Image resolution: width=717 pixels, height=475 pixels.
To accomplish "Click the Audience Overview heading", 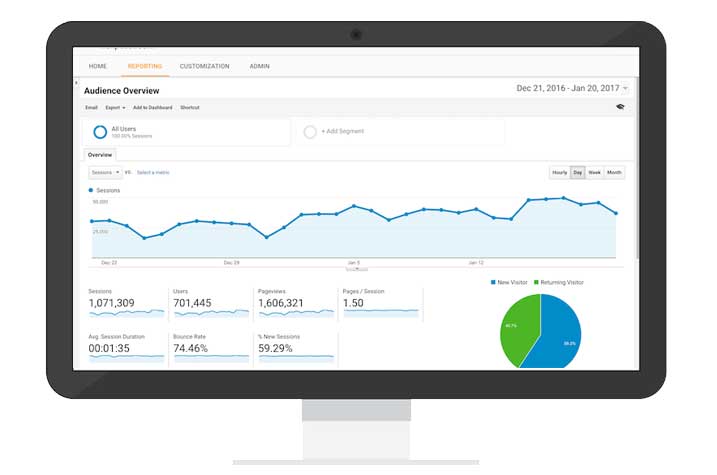I will point(122,91).
